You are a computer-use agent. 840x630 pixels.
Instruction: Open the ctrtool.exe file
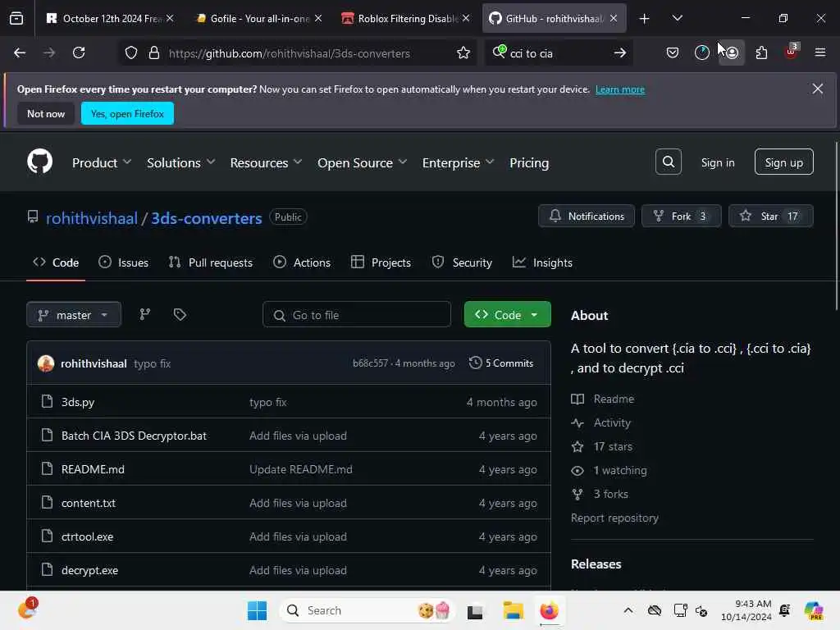[x=87, y=536]
